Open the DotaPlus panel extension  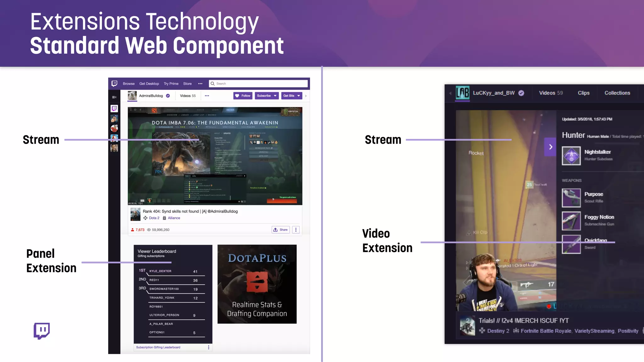tap(257, 284)
